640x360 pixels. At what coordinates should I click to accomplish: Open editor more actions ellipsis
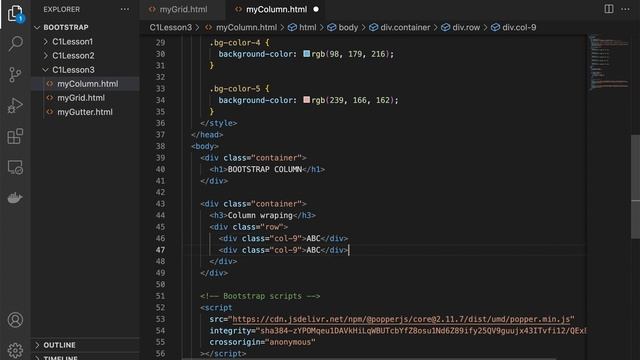[x=625, y=9]
